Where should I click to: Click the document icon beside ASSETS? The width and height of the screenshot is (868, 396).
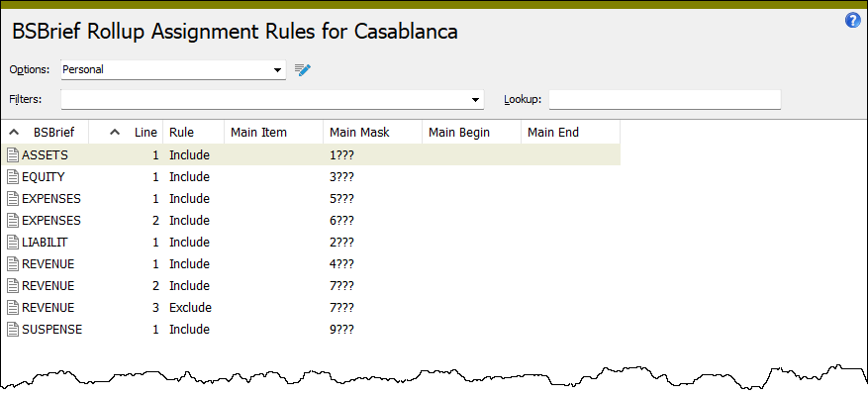pos(13,155)
